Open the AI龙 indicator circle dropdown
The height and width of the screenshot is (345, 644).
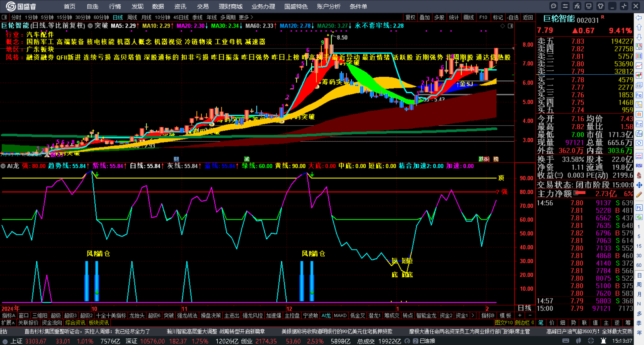click(3, 166)
